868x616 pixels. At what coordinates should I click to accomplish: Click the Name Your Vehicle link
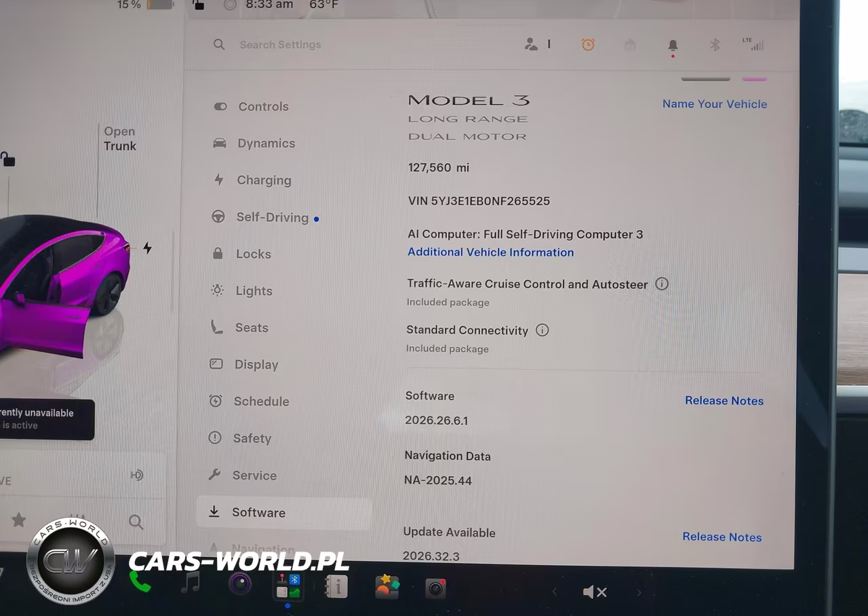pos(715,104)
